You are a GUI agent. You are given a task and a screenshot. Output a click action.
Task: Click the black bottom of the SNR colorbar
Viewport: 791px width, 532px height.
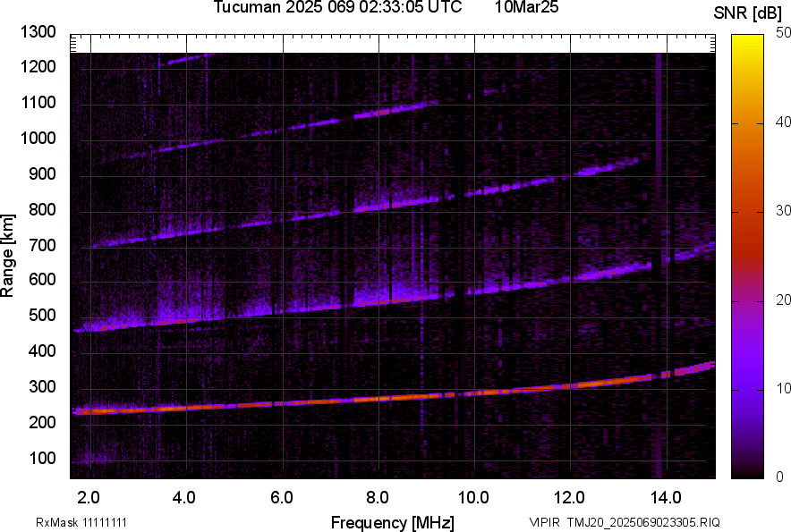click(747, 471)
